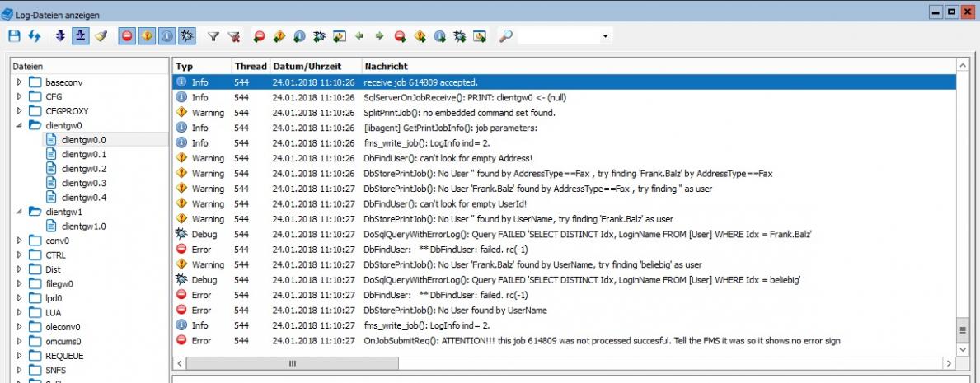The width and height of the screenshot is (980, 383).
Task: Click the refresh log arrows icon
Action: pos(35,36)
